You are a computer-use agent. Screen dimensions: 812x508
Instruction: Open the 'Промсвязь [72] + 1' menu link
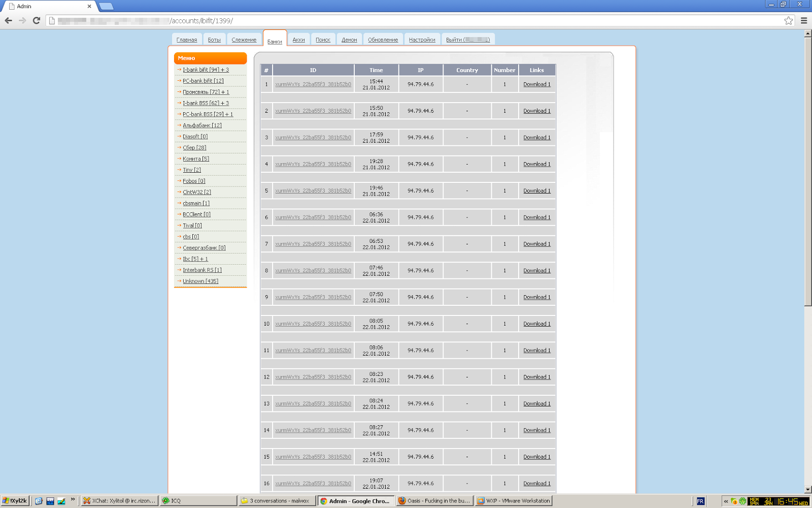tap(206, 92)
